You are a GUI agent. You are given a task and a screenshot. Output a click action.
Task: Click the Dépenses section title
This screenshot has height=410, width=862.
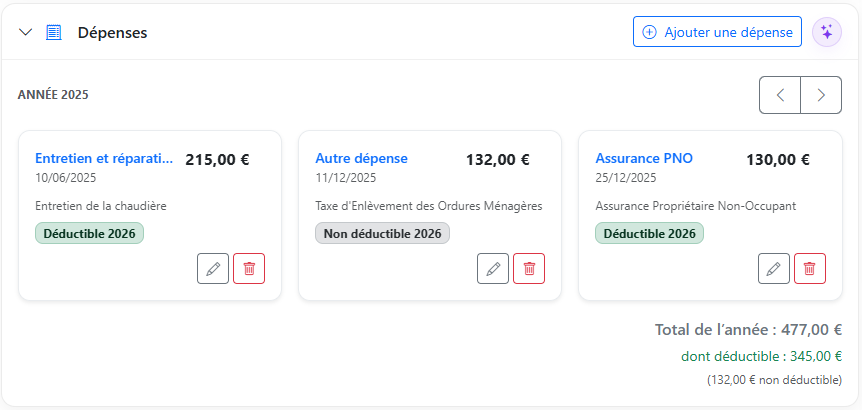[x=112, y=32]
